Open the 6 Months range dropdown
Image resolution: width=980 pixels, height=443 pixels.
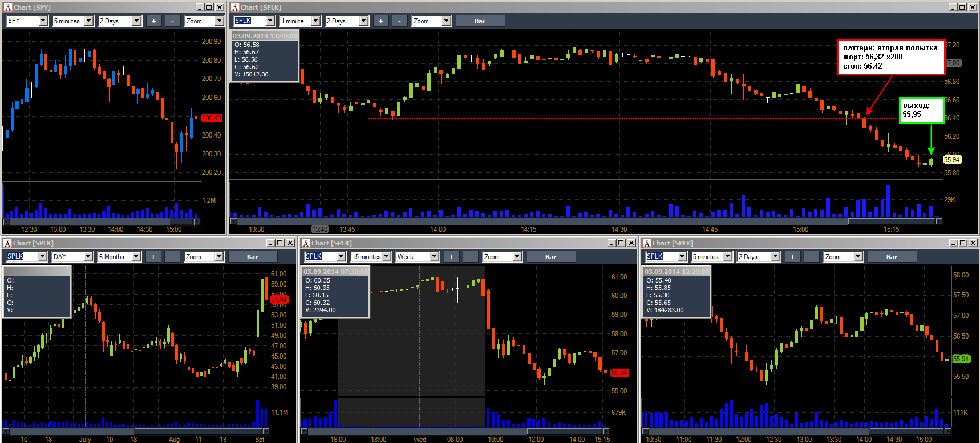coord(136,257)
